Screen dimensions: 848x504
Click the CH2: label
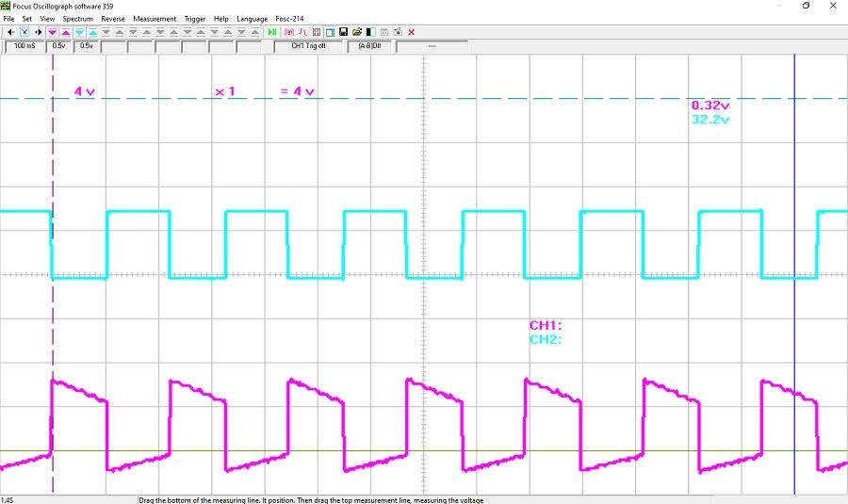click(546, 339)
